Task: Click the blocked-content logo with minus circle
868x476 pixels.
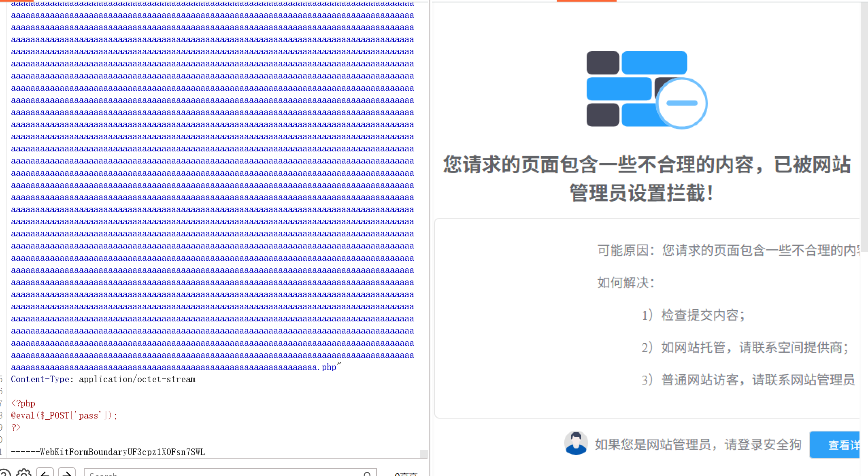Action: [647, 90]
